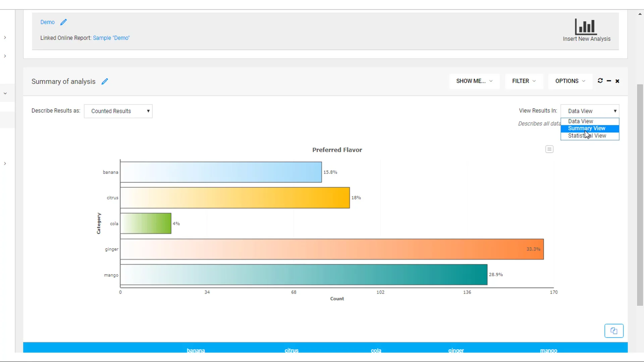Click the copy icon button below chart
Image resolution: width=644 pixels, height=362 pixels.
coord(614,331)
